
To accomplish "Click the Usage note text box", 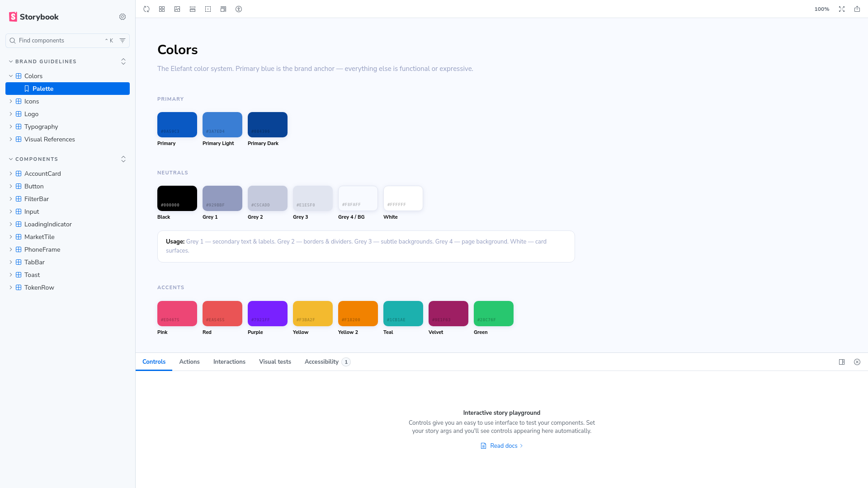I will click(366, 246).
